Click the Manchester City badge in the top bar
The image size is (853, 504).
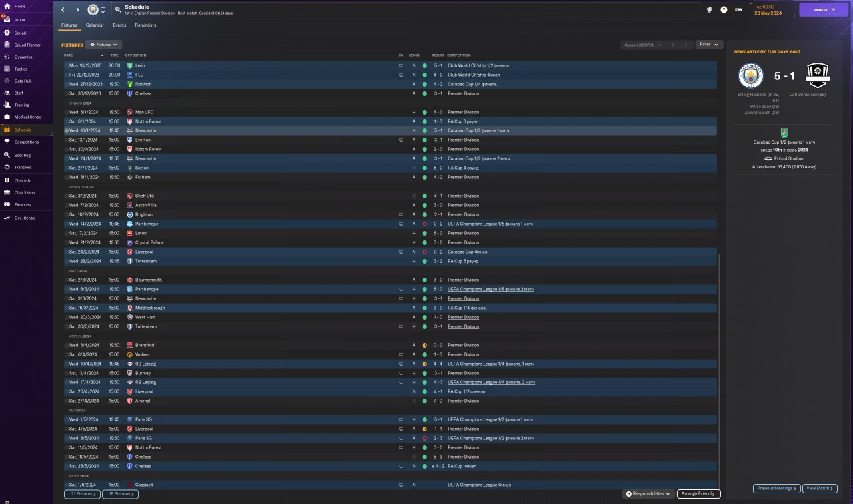coord(93,10)
